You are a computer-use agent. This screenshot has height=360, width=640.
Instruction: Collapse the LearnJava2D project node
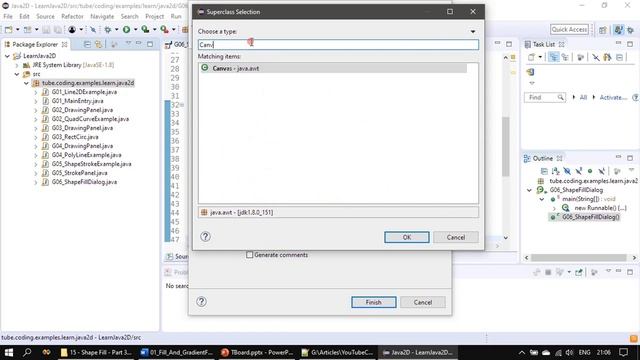tap(7, 56)
